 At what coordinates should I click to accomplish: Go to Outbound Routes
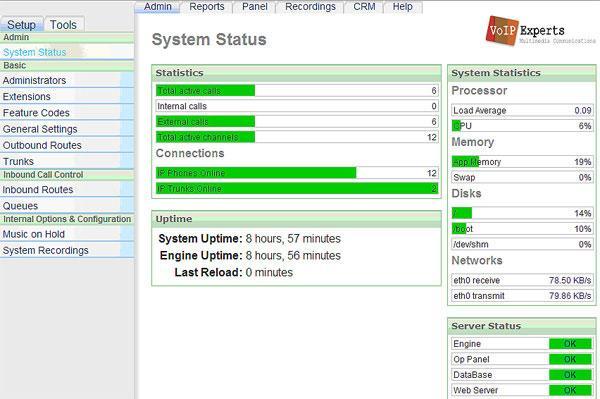[x=67, y=145]
